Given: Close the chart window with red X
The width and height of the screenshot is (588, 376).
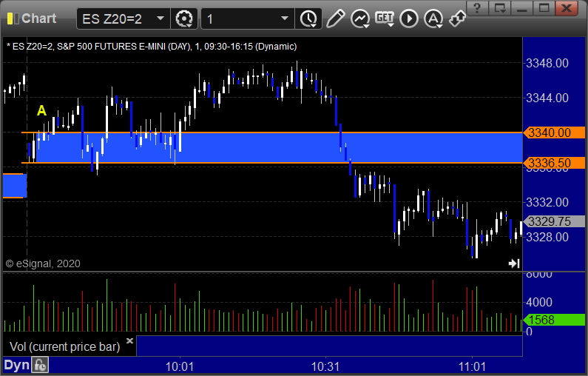Looking at the screenshot, I should 567,8.
